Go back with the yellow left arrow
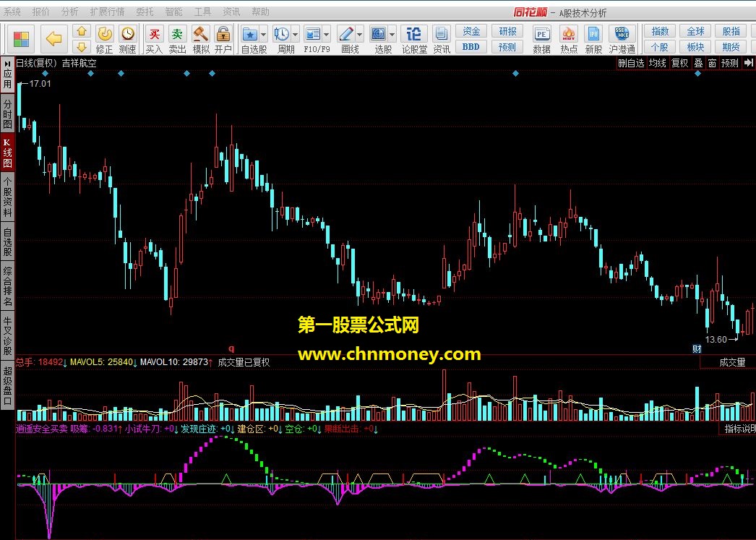756x540 pixels. tap(53, 38)
